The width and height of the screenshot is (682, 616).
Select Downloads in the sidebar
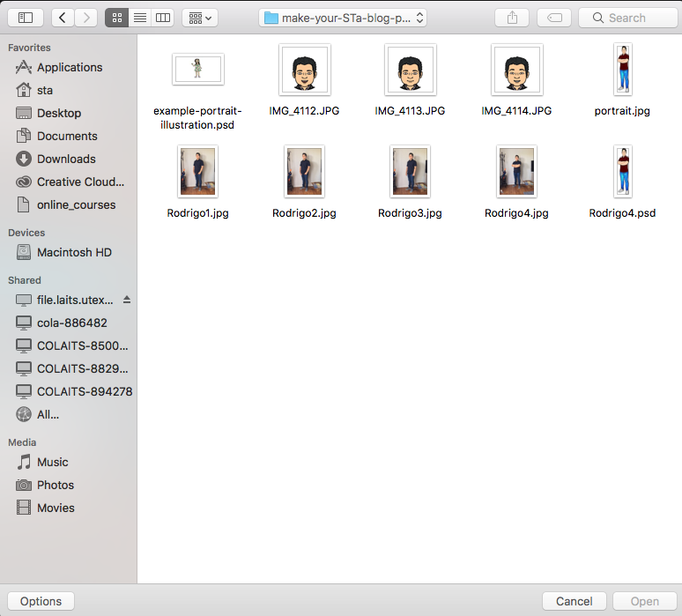point(66,159)
